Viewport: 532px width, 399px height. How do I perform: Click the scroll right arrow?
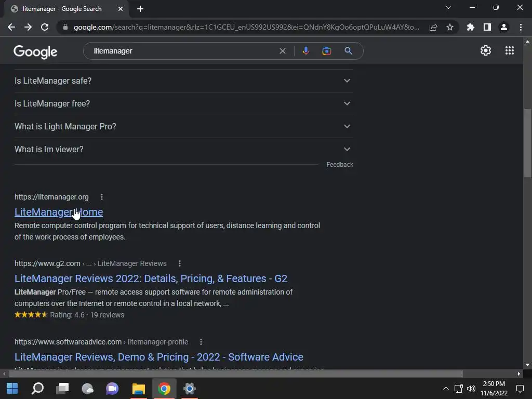pos(519,374)
